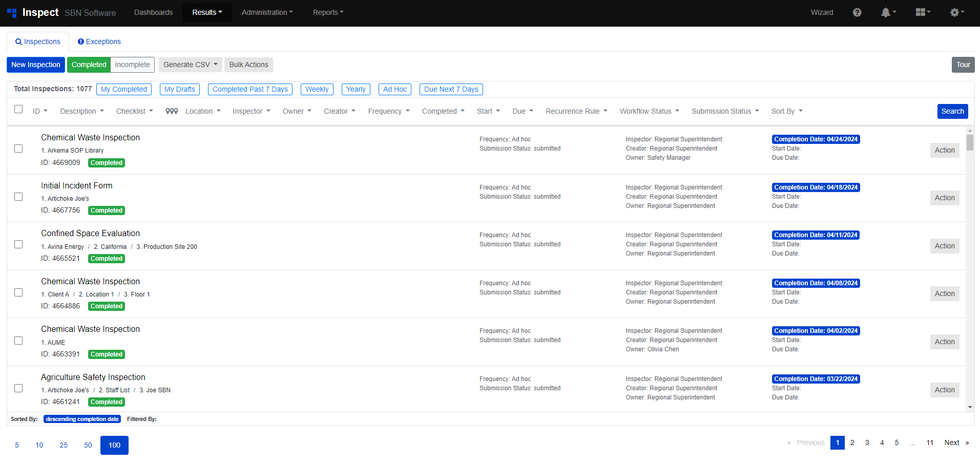980x464 pixels.
Task: Click the apps grid icon in the header
Action: click(x=921, y=12)
